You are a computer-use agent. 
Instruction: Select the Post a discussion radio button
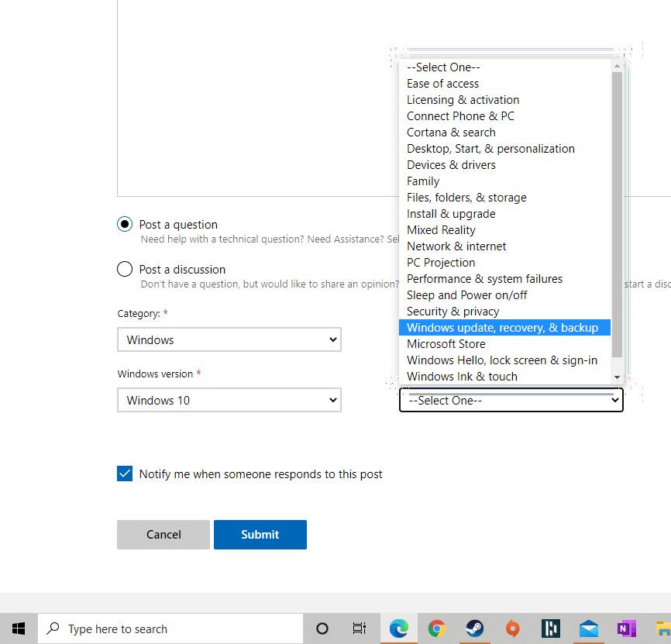click(125, 269)
